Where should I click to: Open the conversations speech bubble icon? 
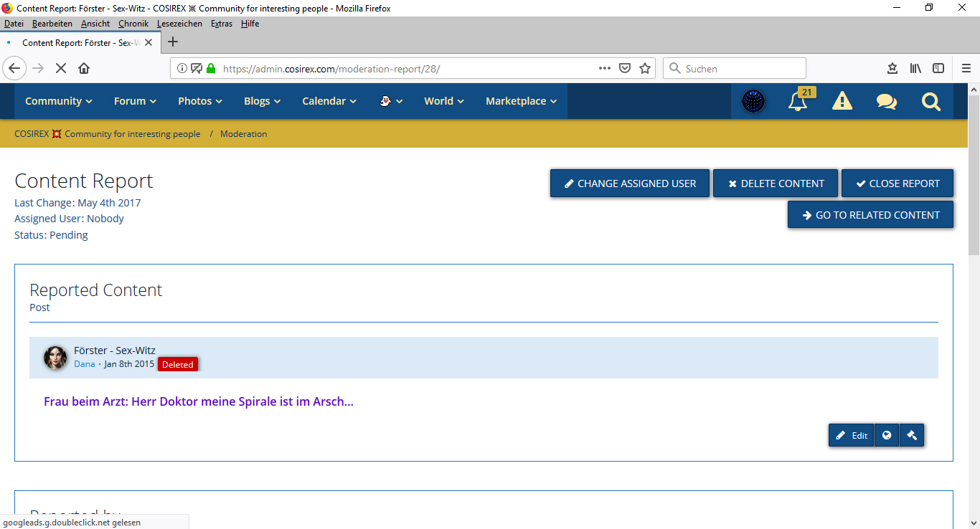886,101
